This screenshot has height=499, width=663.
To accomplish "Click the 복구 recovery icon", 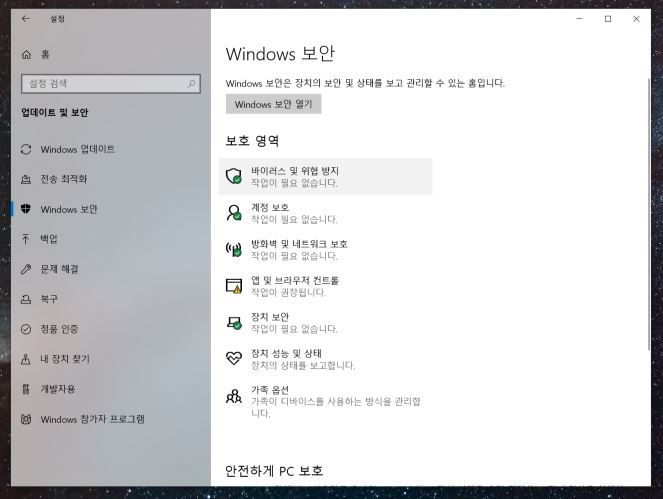I will coord(26,299).
